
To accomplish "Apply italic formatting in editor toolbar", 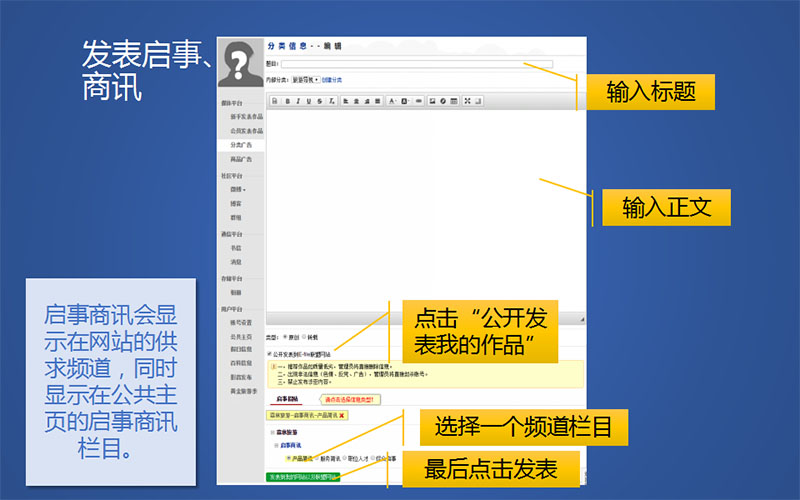I will [x=297, y=101].
